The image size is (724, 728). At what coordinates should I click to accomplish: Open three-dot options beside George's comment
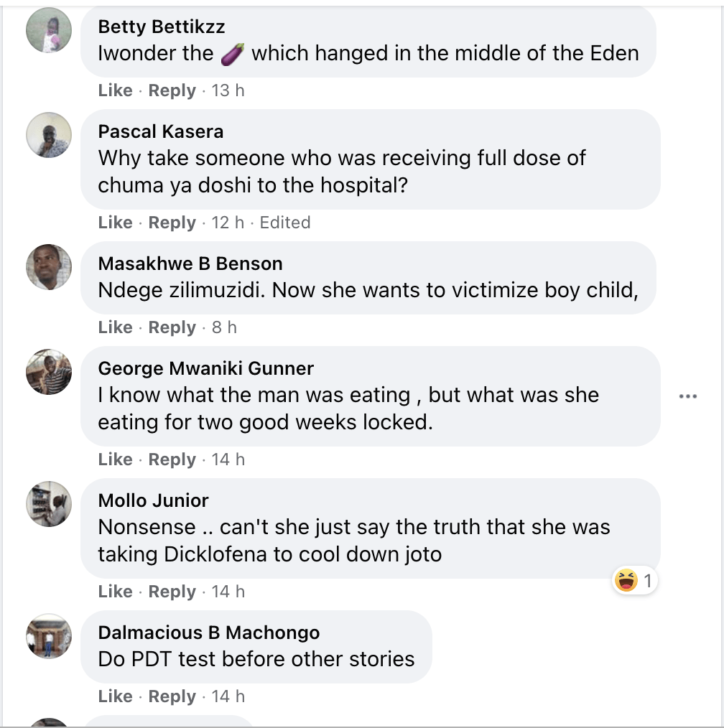(688, 396)
